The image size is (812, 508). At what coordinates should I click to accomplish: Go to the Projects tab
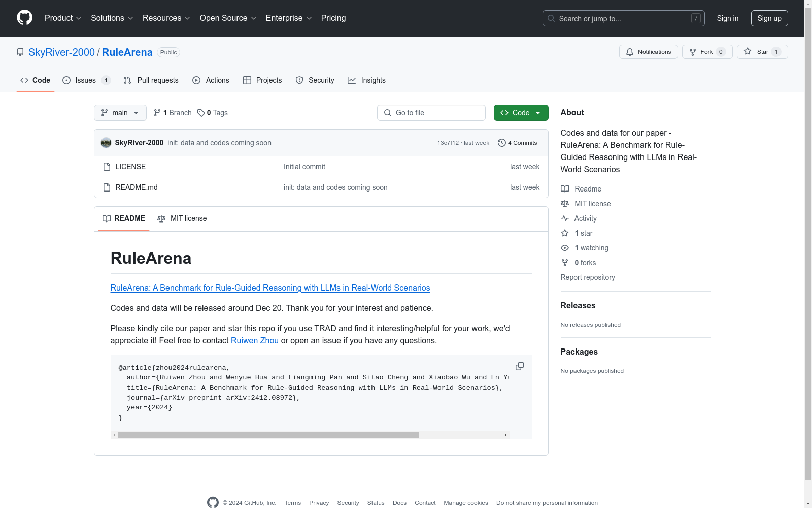click(x=262, y=80)
